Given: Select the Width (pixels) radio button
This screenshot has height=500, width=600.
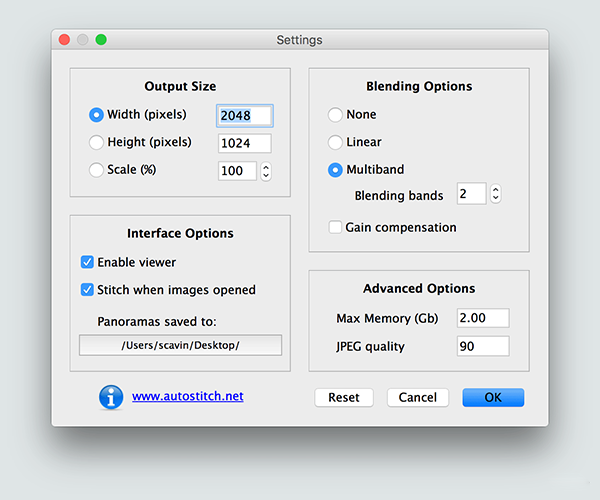Looking at the screenshot, I should click(96, 115).
